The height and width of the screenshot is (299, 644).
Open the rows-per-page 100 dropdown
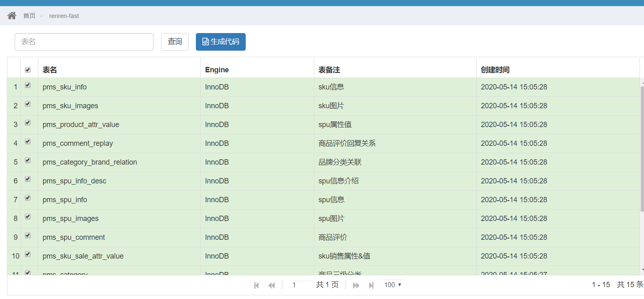393,285
